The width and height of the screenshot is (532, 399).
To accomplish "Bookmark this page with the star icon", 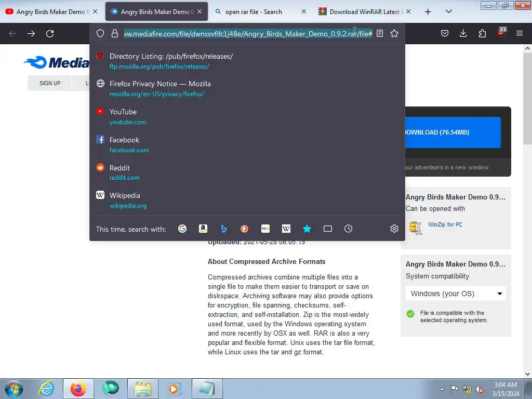I will pos(394,33).
